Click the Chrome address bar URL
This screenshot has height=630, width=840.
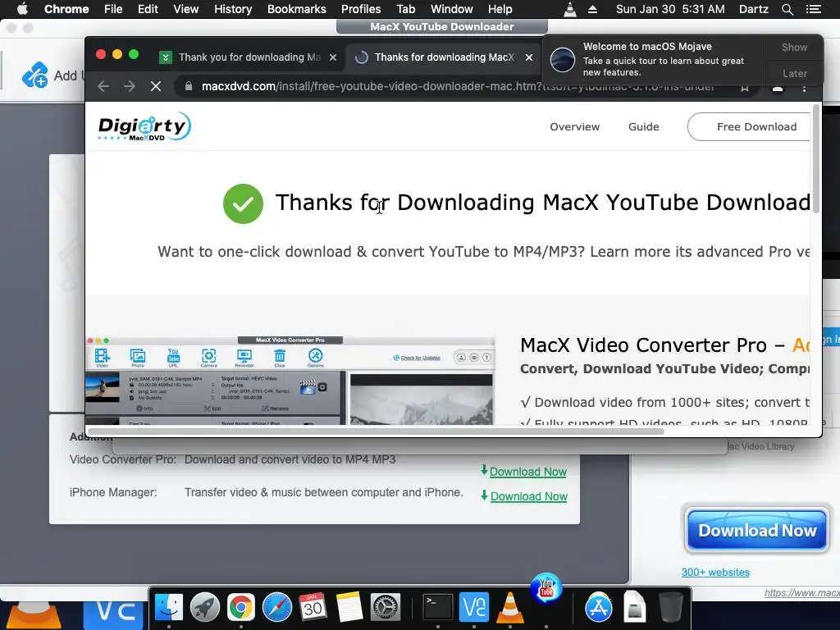pyautogui.click(x=458, y=86)
